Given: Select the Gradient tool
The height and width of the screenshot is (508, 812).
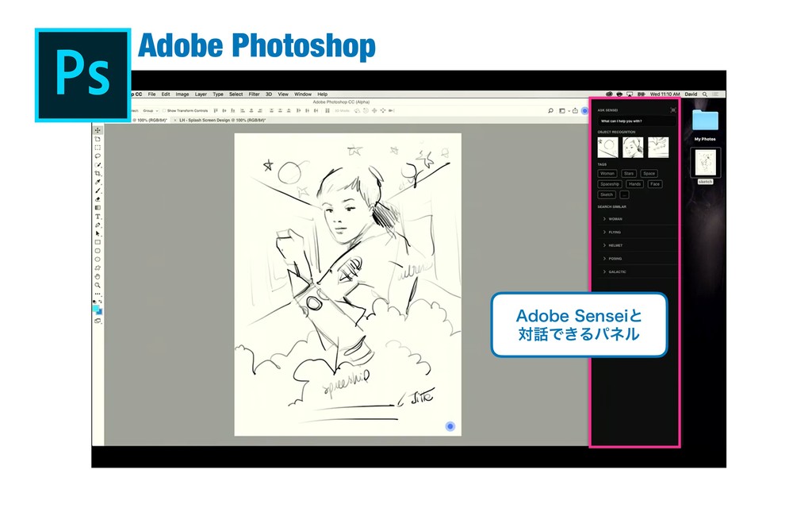Looking at the screenshot, I should 98,207.
